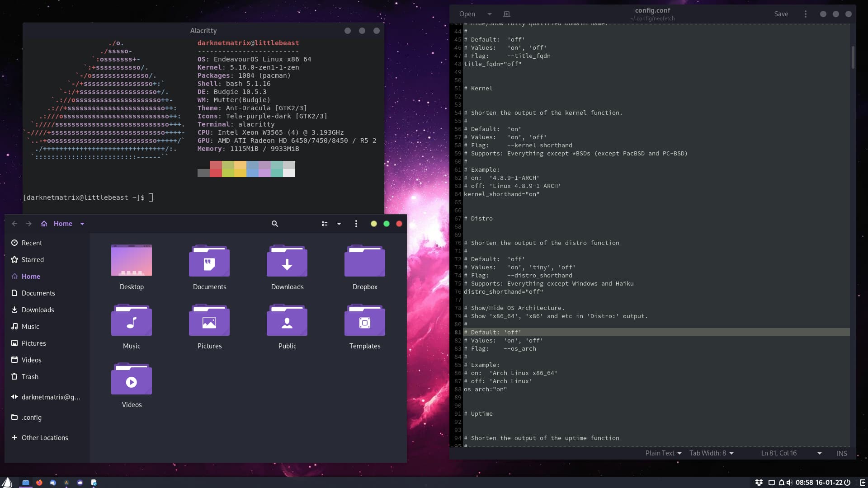Click blue color block in neofetch output

pos(252,169)
